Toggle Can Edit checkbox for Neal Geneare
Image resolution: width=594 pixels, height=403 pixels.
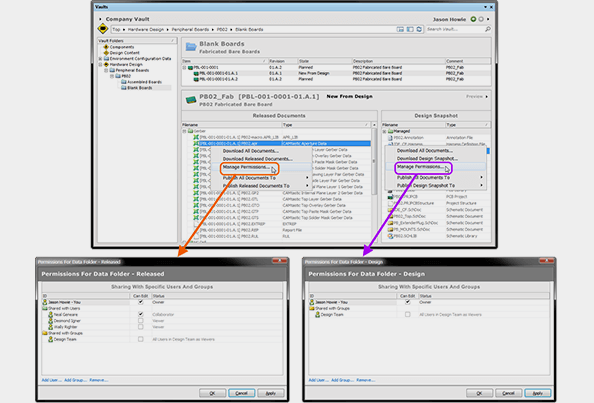141,314
